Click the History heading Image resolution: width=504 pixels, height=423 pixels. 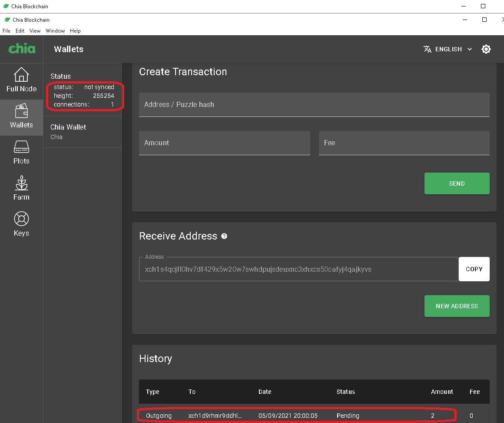[156, 358]
